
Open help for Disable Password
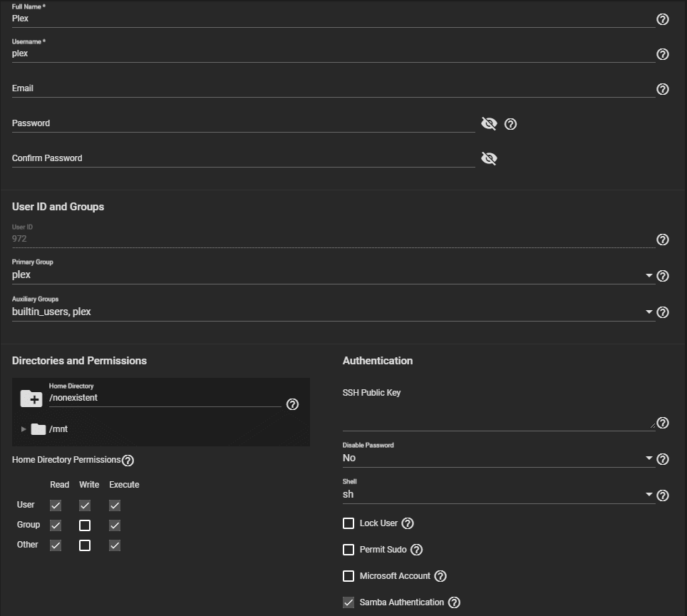pos(663,459)
